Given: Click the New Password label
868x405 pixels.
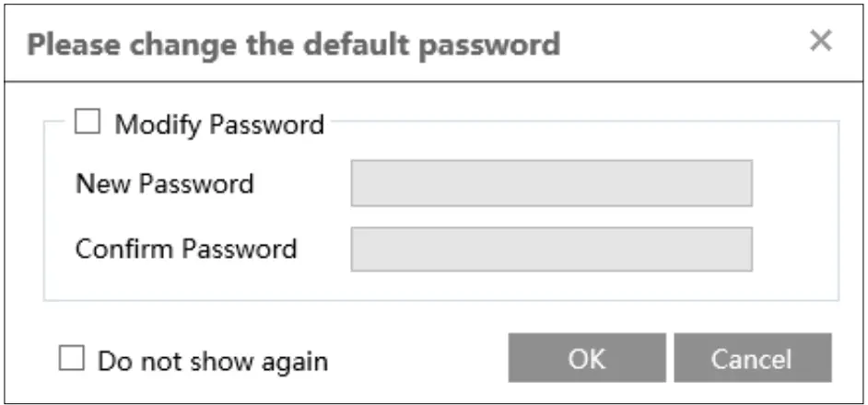Looking at the screenshot, I should pyautogui.click(x=164, y=183).
